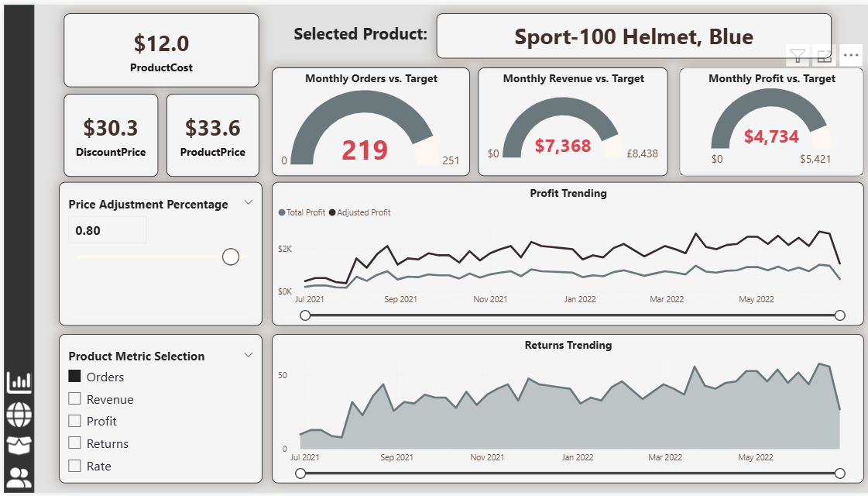This screenshot has height=496, width=868.
Task: Check the Rate metric option
Action: 75,466
